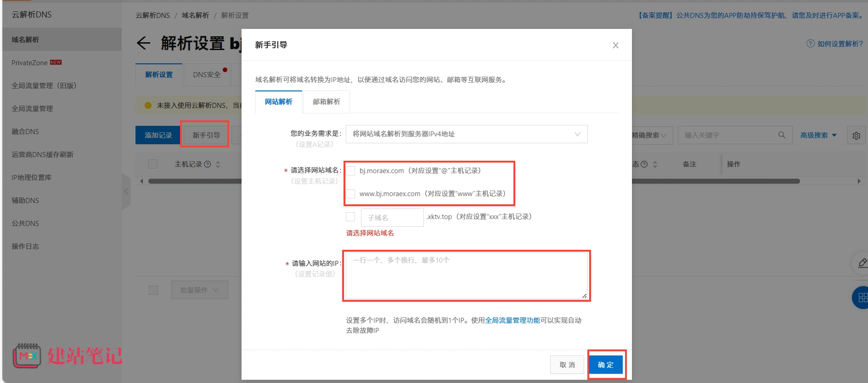The width and height of the screenshot is (868, 383).
Task: Click 备注 column header
Action: click(x=689, y=164)
